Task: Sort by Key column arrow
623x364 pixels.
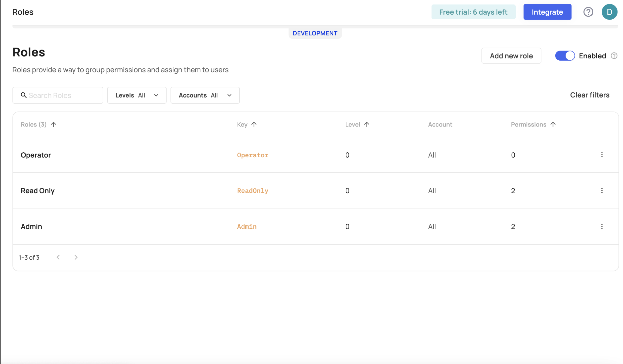Action: pyautogui.click(x=254, y=124)
